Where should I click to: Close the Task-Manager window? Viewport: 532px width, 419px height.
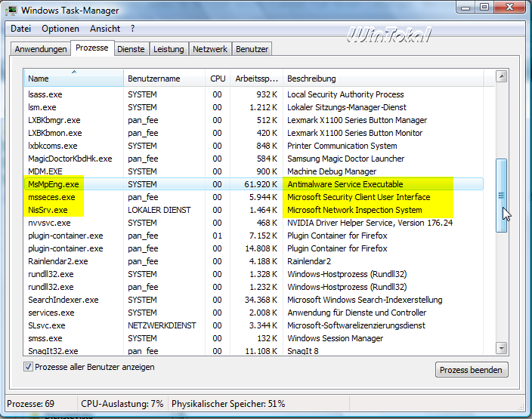click(509, 8)
